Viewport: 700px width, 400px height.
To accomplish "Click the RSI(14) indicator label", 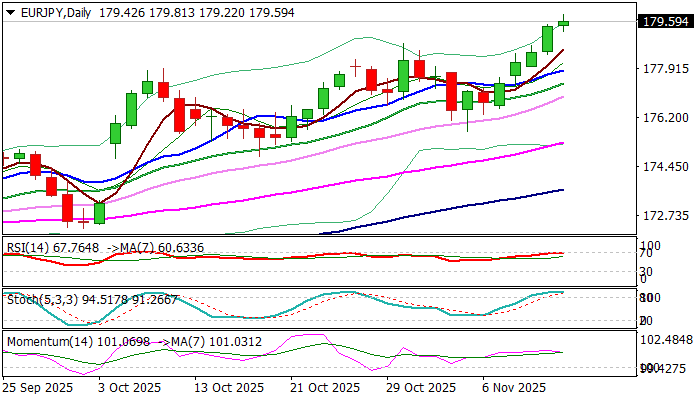I will click(x=27, y=246).
